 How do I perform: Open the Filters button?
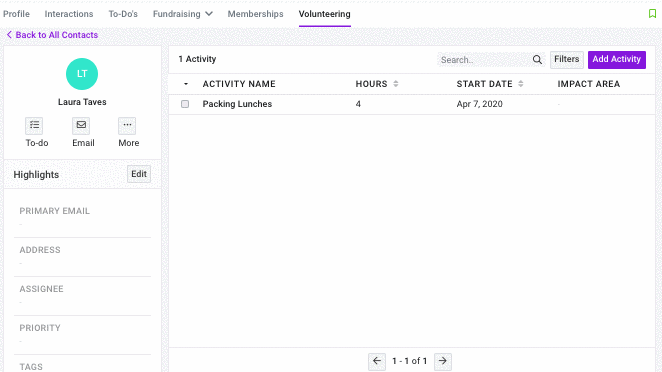click(x=567, y=60)
